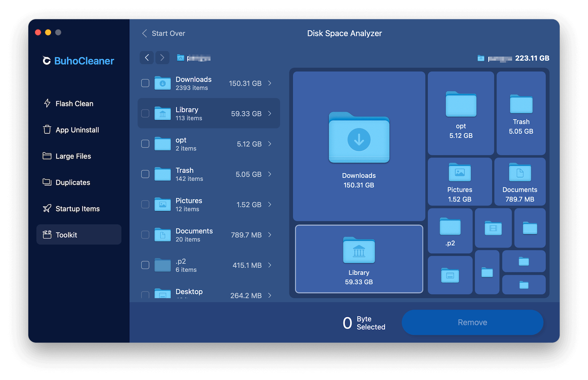Open Toolkit section
588x380 pixels.
79,235
